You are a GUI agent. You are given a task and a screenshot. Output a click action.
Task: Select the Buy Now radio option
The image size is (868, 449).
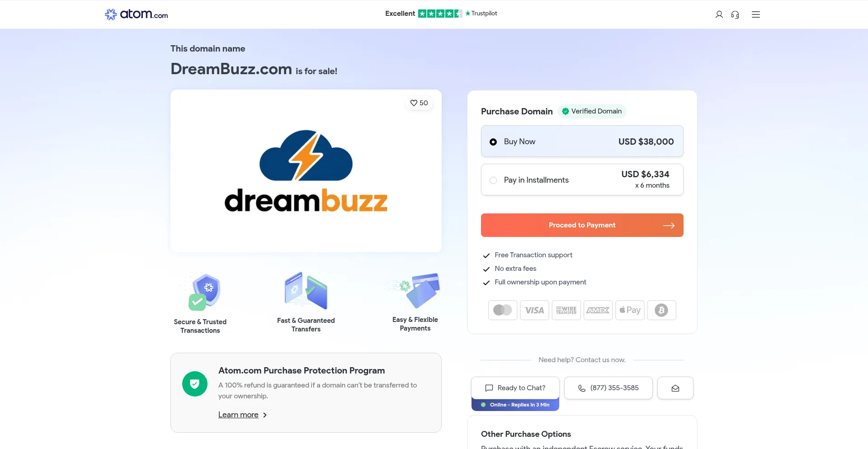click(582, 142)
